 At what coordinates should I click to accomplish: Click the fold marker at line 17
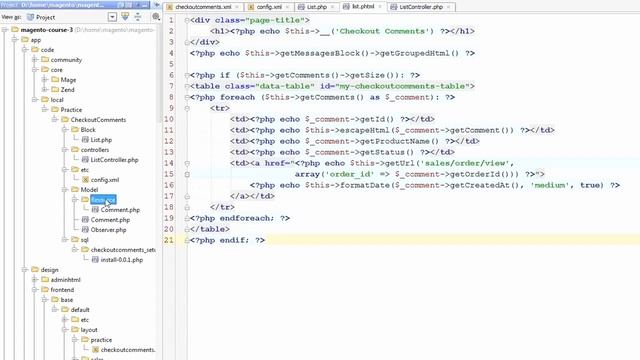187,196
